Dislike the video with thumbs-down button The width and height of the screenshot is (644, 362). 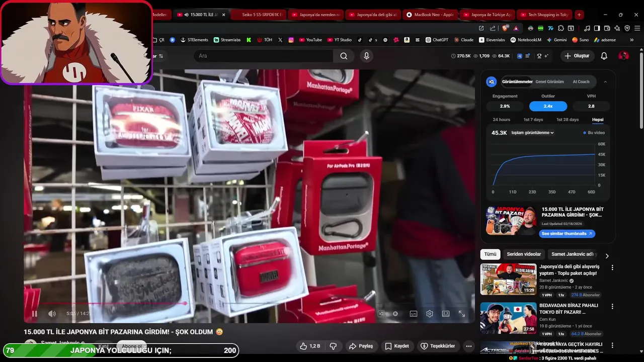pyautogui.click(x=333, y=346)
